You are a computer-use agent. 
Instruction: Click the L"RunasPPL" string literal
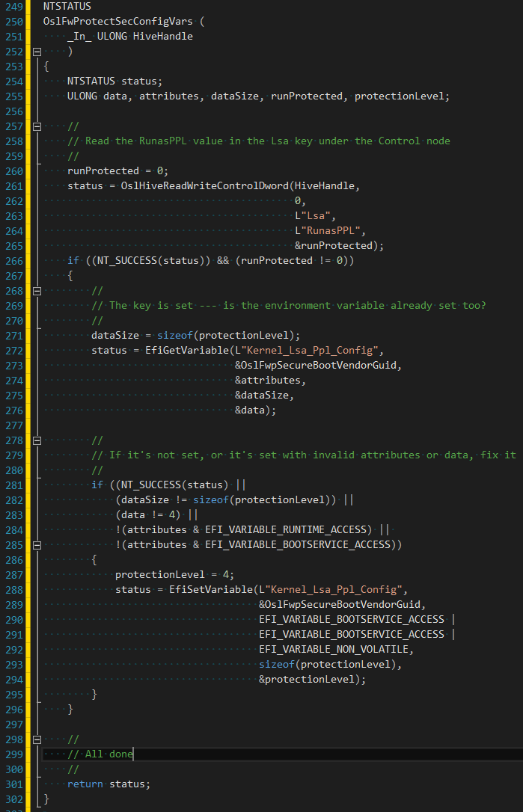pyautogui.click(x=330, y=230)
